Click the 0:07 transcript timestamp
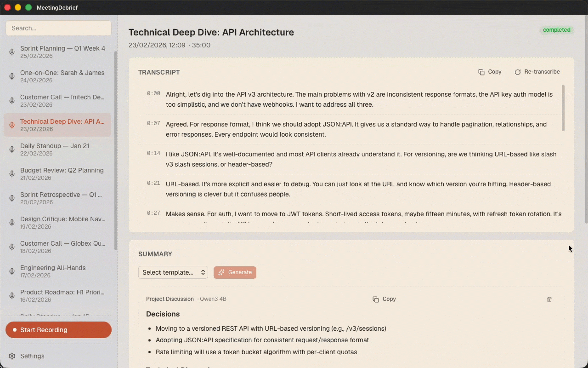588x368 pixels. pos(153,123)
